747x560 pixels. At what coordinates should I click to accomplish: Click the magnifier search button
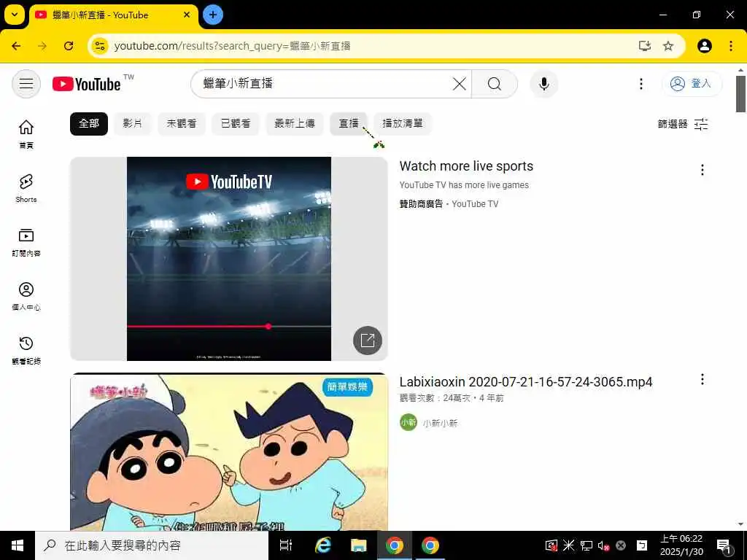point(494,84)
